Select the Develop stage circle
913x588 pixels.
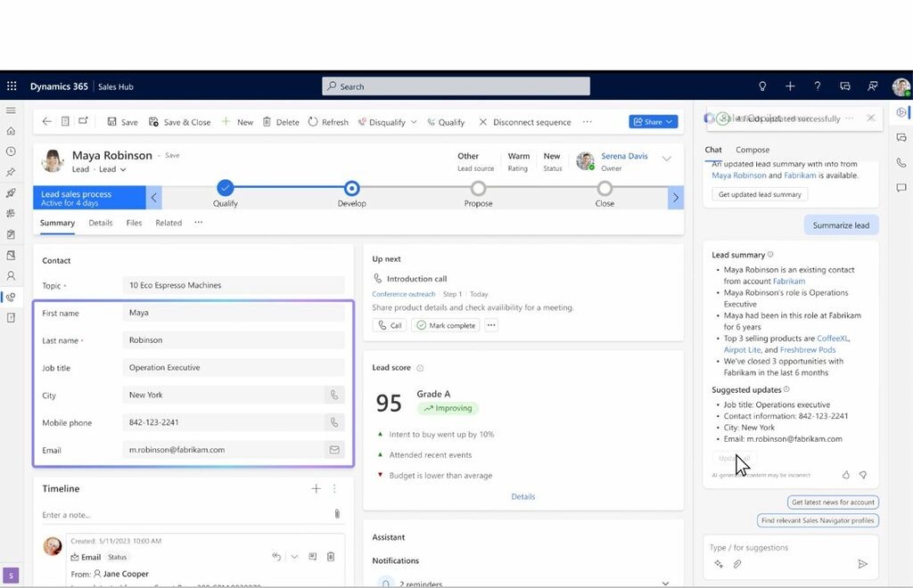351,188
